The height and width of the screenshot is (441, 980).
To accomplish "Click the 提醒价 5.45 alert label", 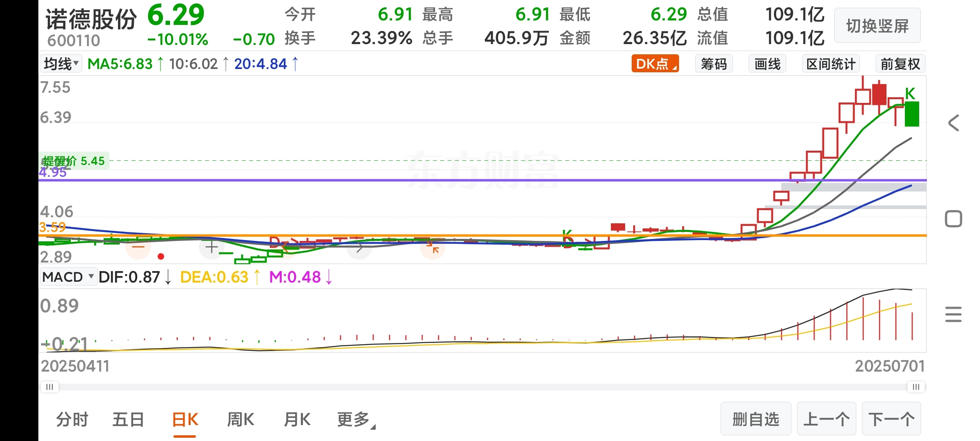I will [74, 161].
